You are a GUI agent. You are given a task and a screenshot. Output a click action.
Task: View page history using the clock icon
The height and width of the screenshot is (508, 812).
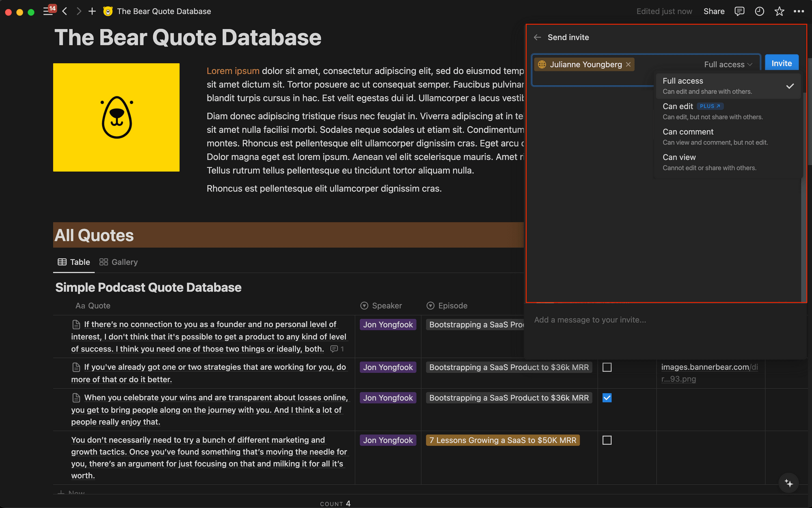[x=759, y=11]
